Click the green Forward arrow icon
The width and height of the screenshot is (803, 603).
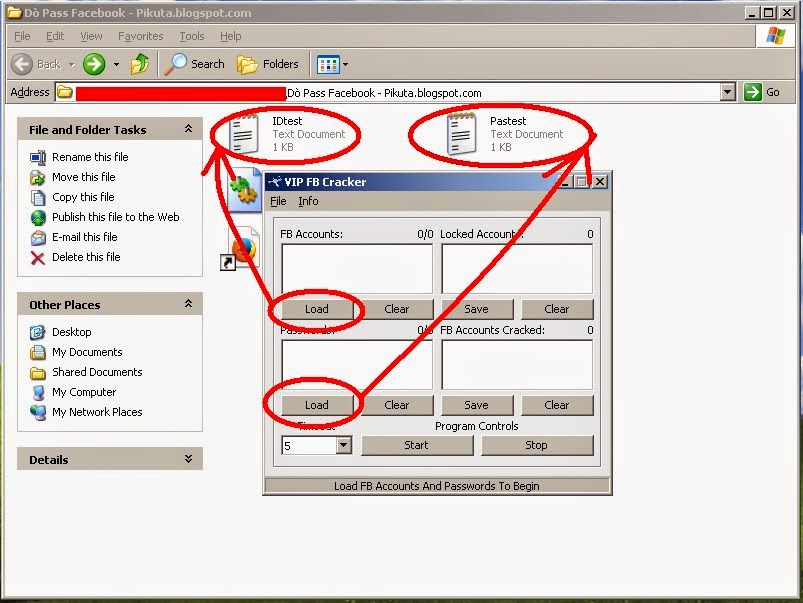(94, 64)
